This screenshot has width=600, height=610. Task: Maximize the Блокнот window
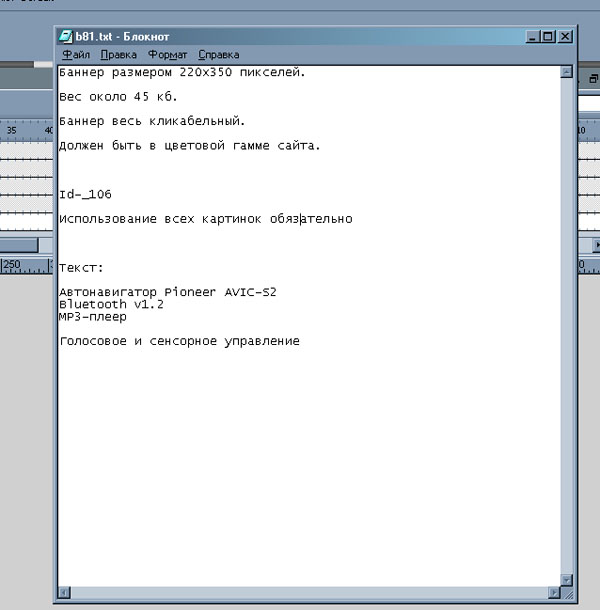click(548, 37)
